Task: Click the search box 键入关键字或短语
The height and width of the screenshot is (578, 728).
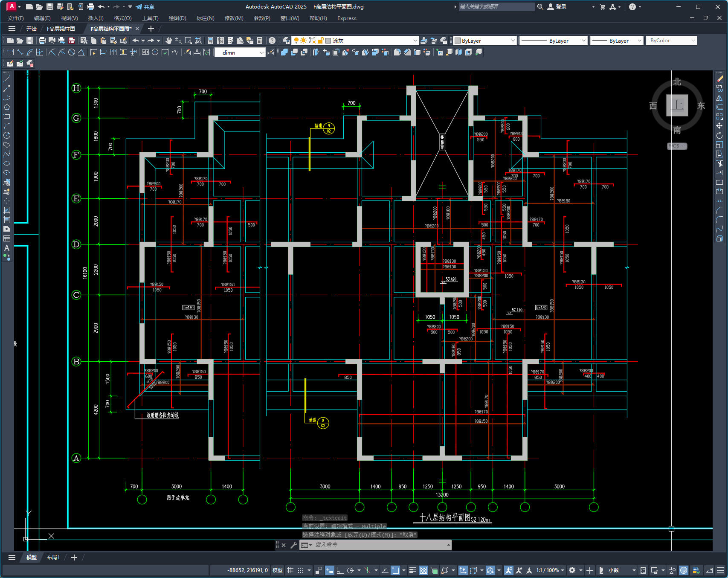Action: pyautogui.click(x=496, y=7)
